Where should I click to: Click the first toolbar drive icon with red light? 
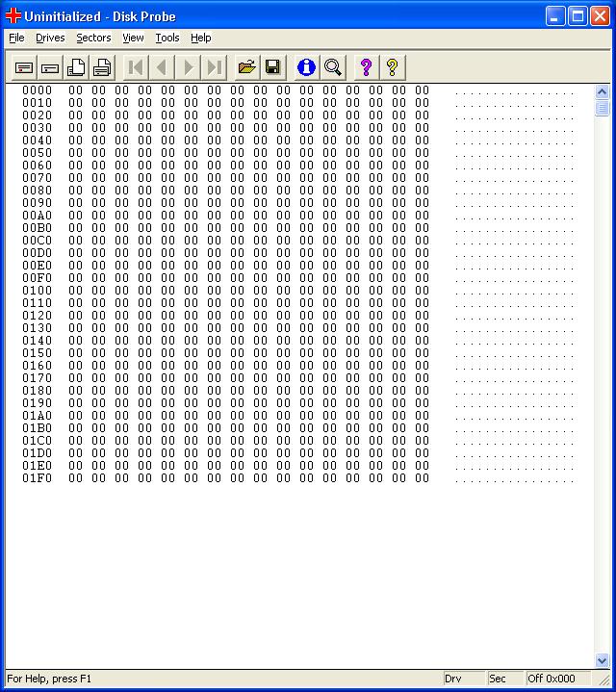click(24, 67)
